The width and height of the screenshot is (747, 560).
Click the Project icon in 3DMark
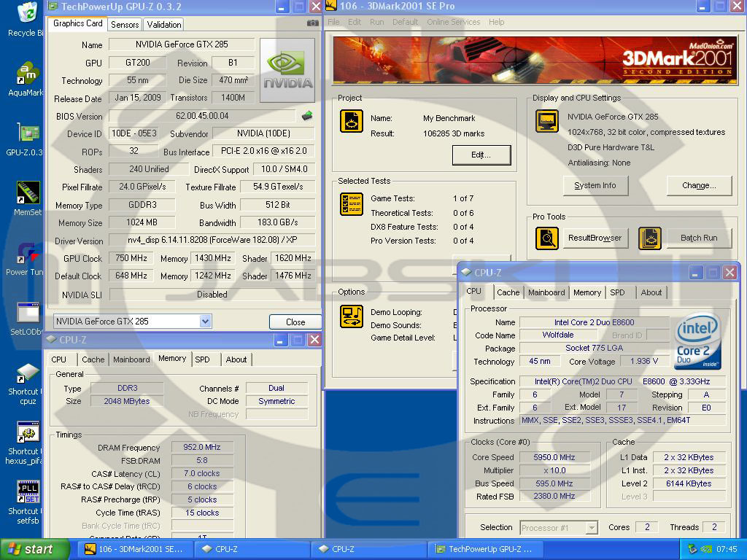(x=352, y=121)
